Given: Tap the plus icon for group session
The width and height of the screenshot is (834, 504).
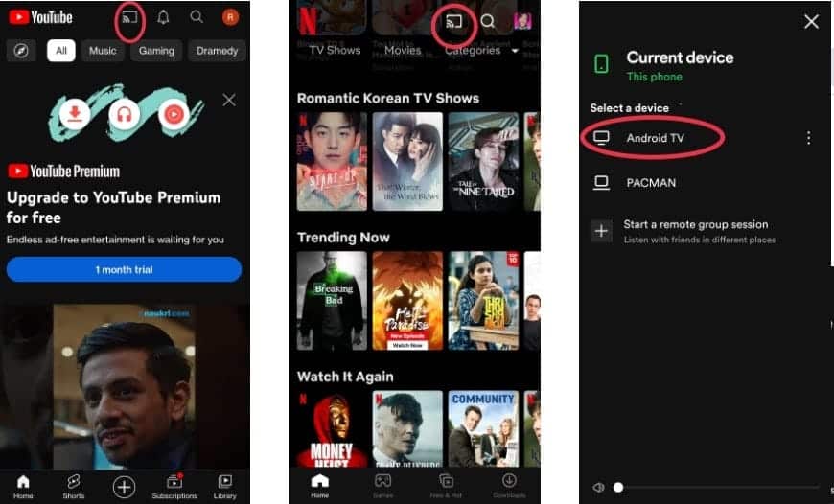Looking at the screenshot, I should [602, 231].
